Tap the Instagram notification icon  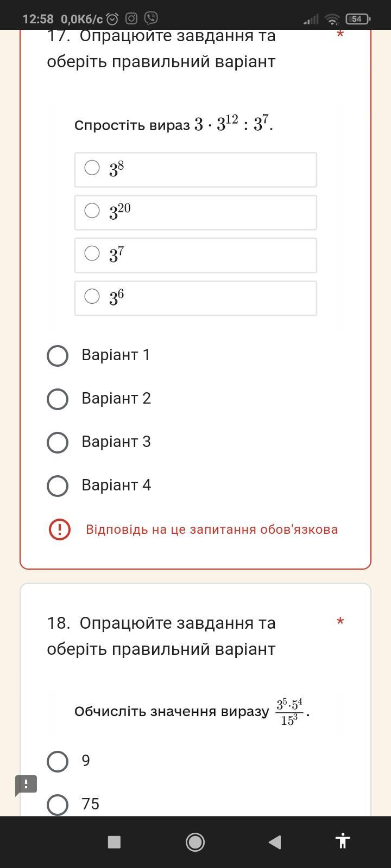tap(131, 18)
